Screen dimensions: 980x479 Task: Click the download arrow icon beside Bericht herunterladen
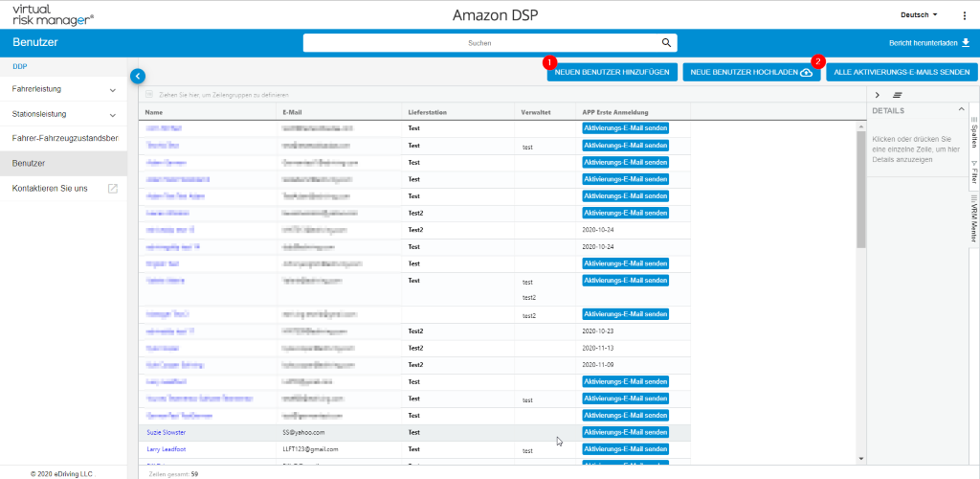click(965, 43)
